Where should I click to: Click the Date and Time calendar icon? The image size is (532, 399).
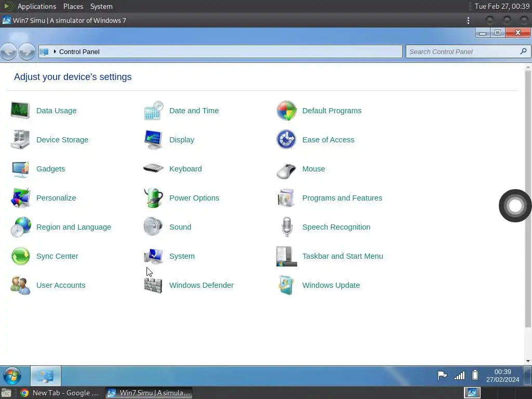pos(153,111)
